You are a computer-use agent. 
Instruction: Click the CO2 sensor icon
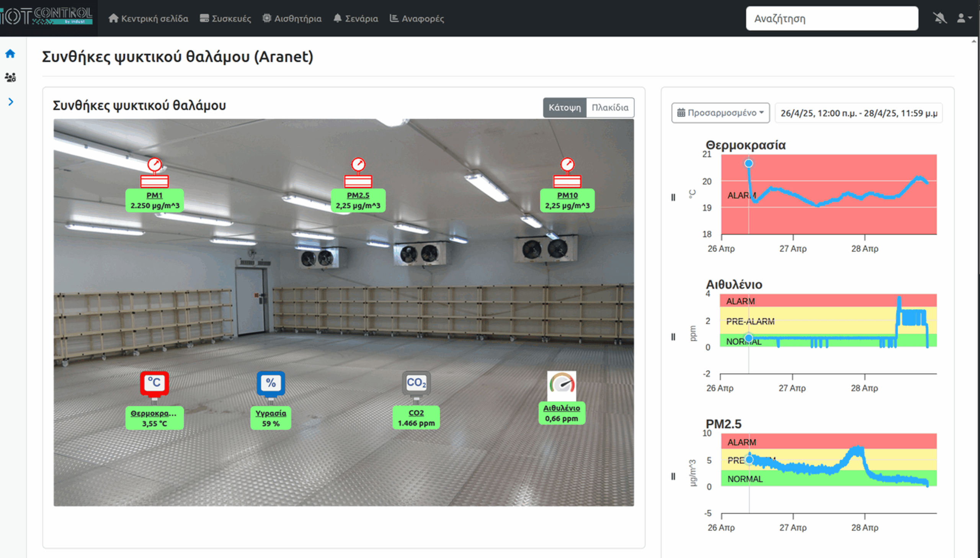(x=416, y=383)
